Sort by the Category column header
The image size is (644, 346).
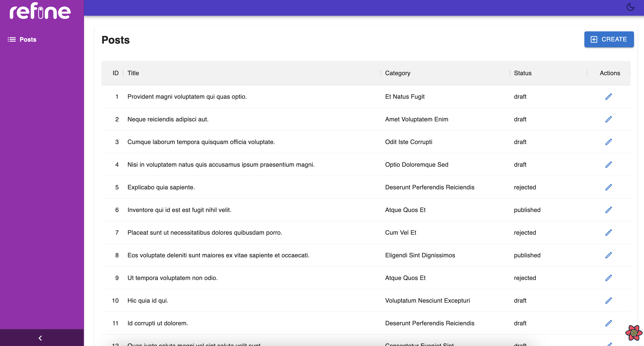click(x=397, y=73)
